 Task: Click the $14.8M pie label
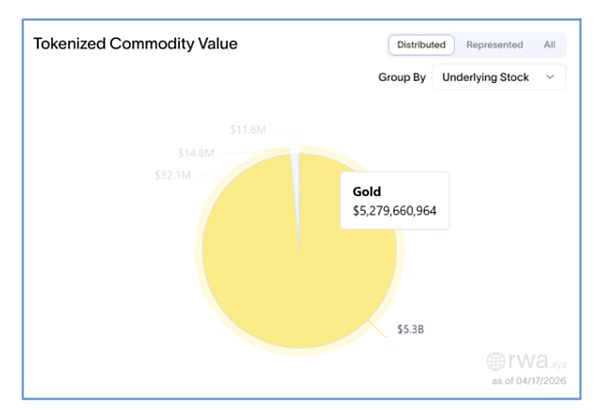(196, 152)
